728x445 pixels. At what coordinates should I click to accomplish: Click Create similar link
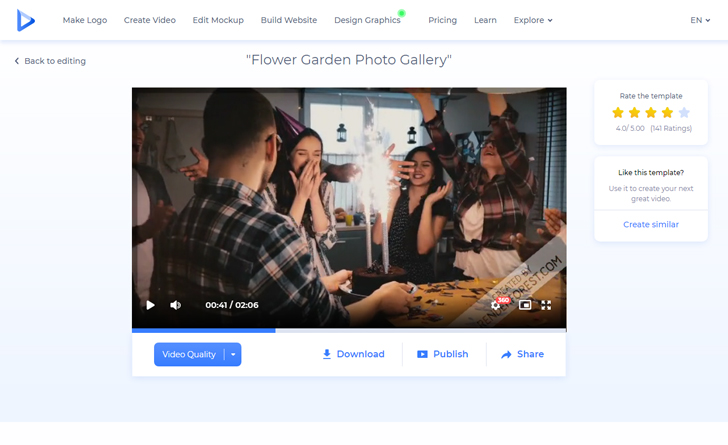pos(650,224)
